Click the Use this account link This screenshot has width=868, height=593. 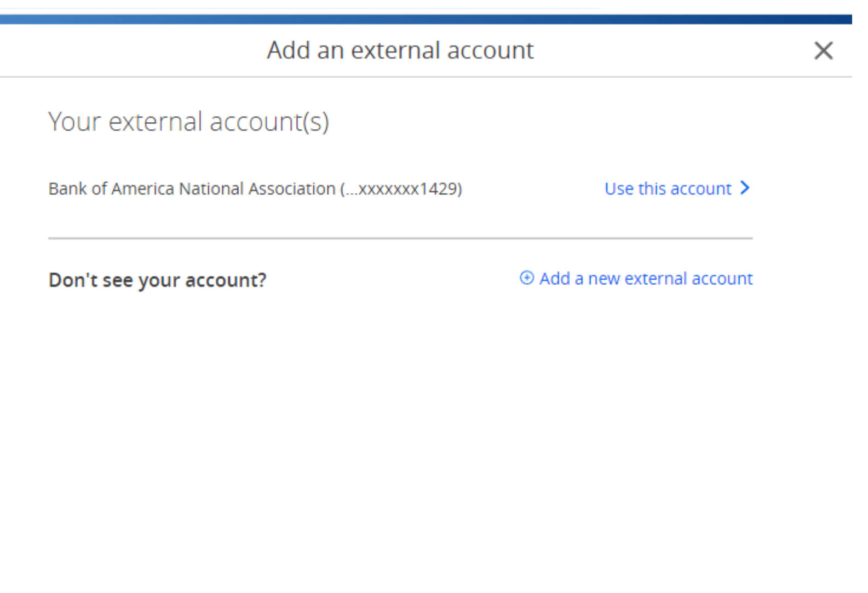click(x=668, y=189)
